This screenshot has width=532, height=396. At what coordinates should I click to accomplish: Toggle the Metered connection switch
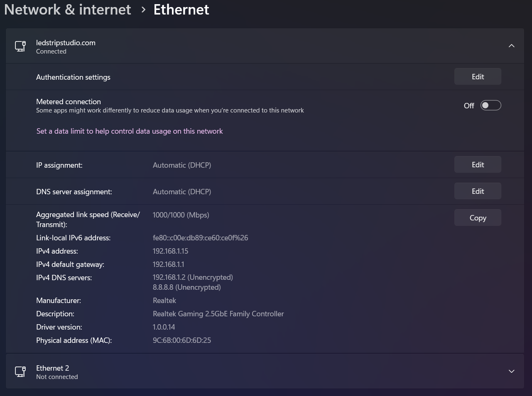pyautogui.click(x=491, y=105)
